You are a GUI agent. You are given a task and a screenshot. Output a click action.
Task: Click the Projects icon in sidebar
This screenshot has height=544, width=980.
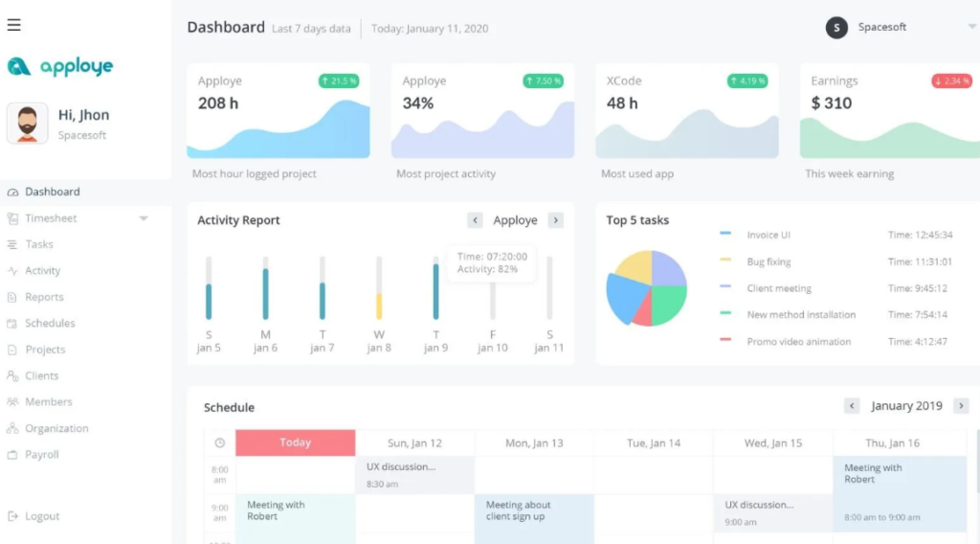point(12,350)
